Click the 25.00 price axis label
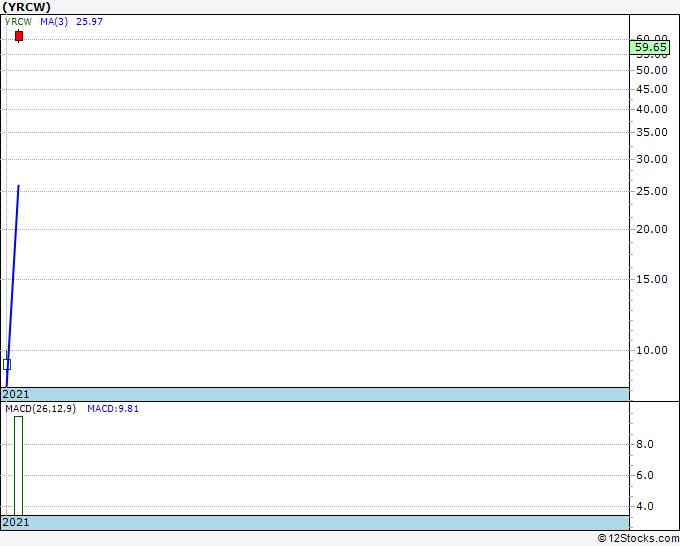 click(x=652, y=191)
